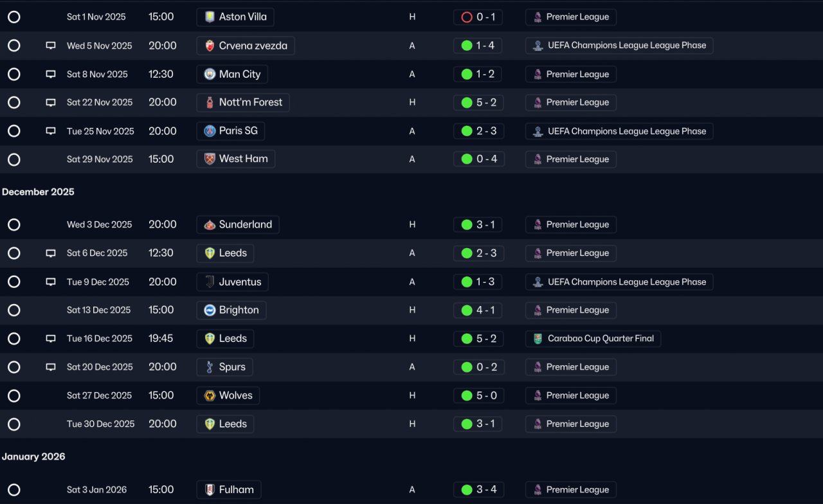Open the 0 - 1 Aston Villa result
823x504 pixels.
[x=478, y=17]
